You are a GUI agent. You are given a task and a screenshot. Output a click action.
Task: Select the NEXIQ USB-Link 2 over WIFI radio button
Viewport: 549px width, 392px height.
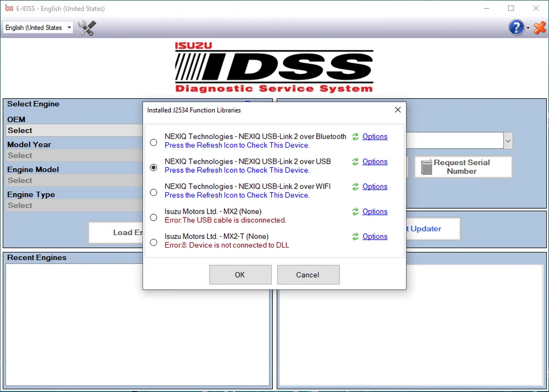(154, 192)
